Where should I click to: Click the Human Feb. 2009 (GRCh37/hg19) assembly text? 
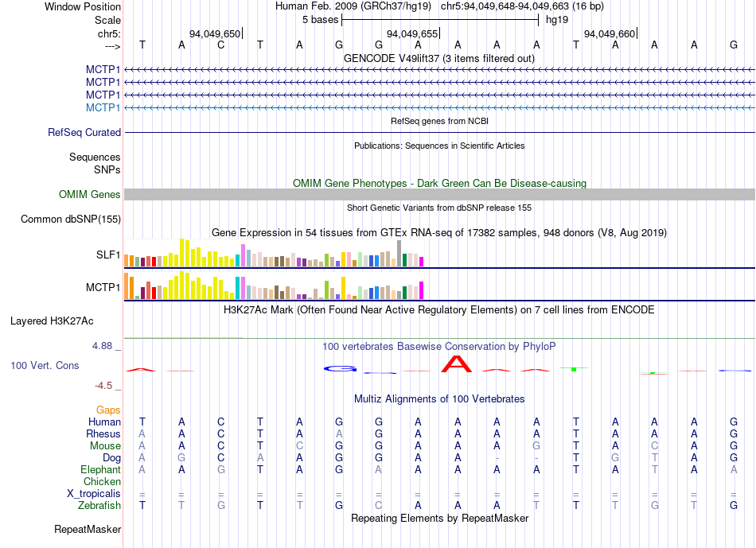coord(355,6)
